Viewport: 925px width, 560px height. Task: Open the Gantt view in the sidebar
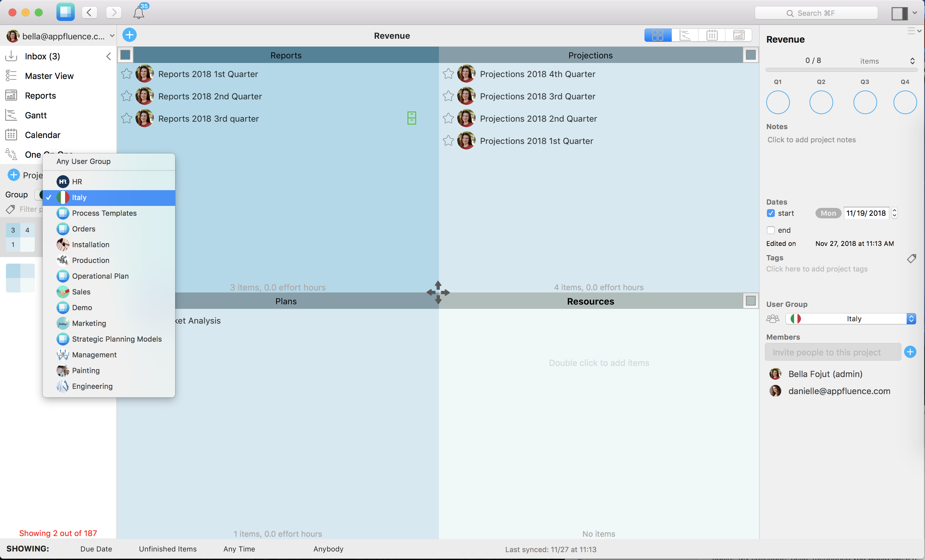coord(36,115)
